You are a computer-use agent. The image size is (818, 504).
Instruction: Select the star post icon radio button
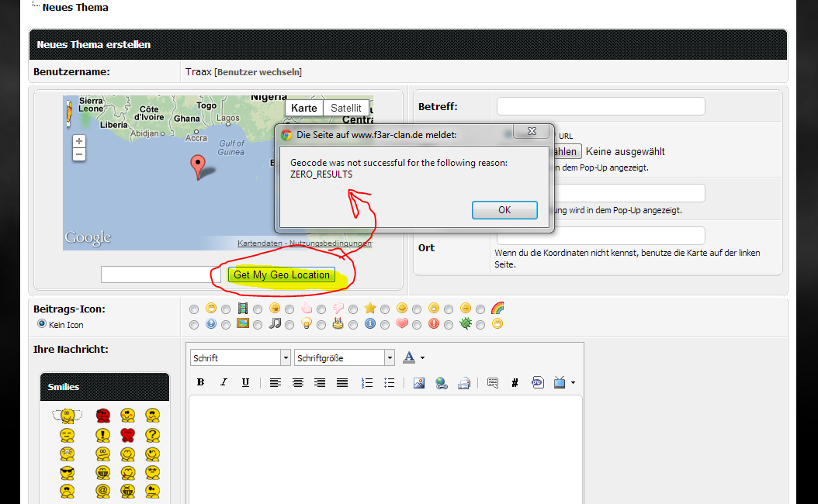[x=353, y=309]
